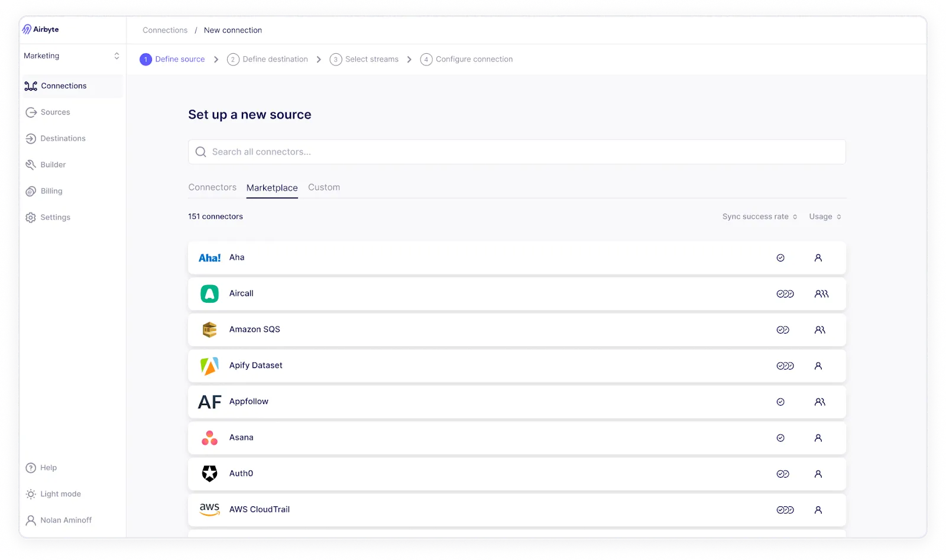Sort by Sync success rate
The image size is (946, 560).
pyautogui.click(x=760, y=217)
